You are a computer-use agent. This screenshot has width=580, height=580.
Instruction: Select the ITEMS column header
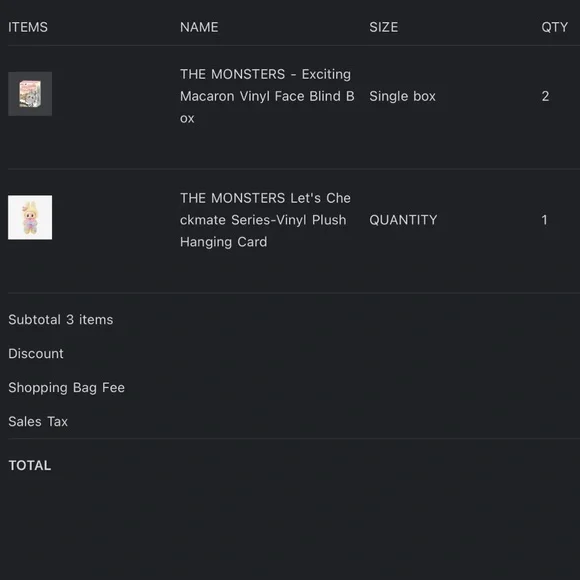coord(28,27)
